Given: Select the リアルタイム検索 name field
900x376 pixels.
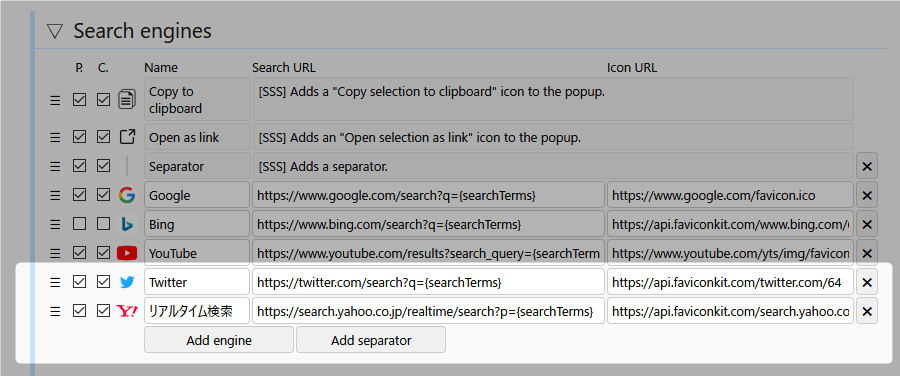Looking at the screenshot, I should (x=197, y=311).
